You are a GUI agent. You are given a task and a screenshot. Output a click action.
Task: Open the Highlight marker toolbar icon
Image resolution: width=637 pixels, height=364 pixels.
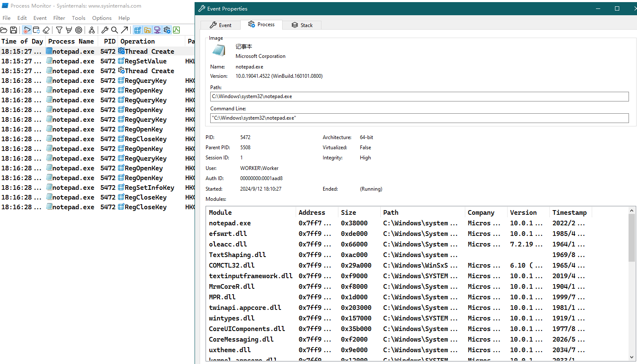(69, 30)
